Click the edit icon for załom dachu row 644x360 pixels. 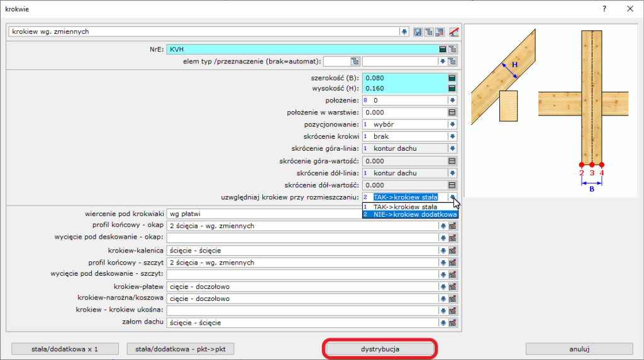(x=452, y=323)
